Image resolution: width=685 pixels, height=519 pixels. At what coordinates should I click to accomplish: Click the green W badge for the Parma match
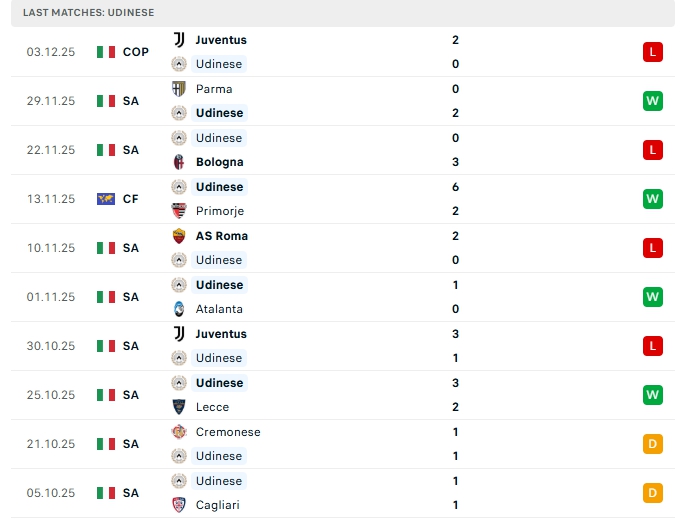pos(653,101)
